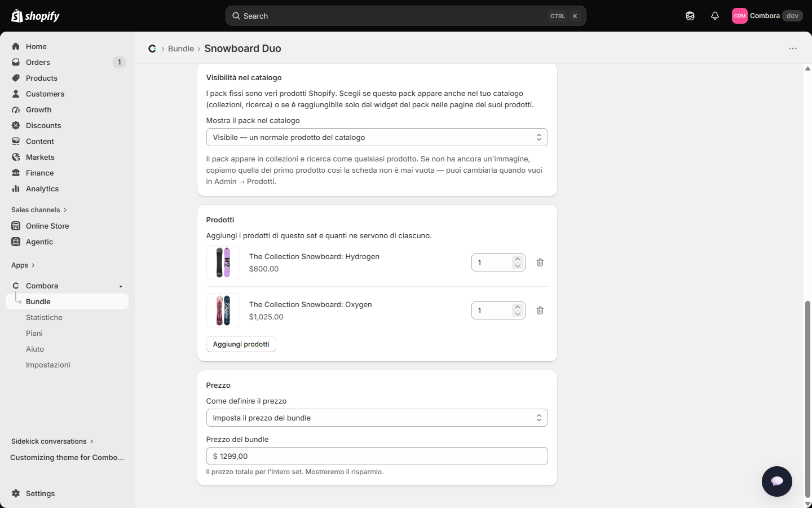Open the Home icon in sidebar
The width and height of the screenshot is (812, 508).
tap(16, 46)
